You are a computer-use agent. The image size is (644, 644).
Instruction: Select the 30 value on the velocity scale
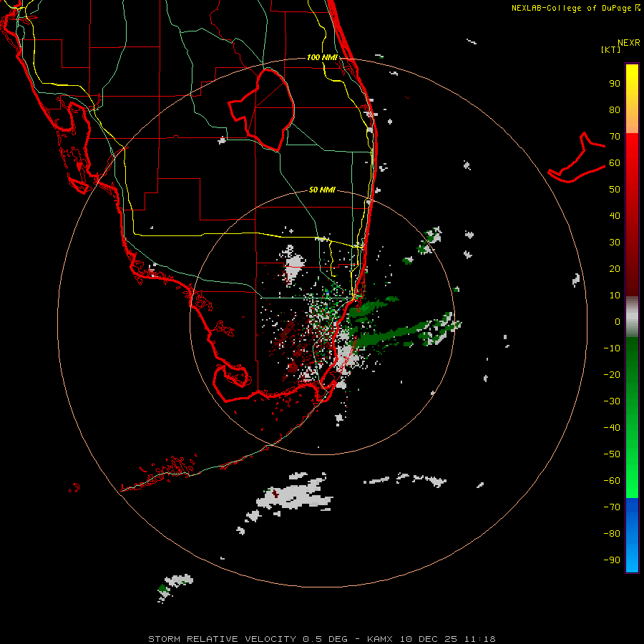(x=615, y=243)
